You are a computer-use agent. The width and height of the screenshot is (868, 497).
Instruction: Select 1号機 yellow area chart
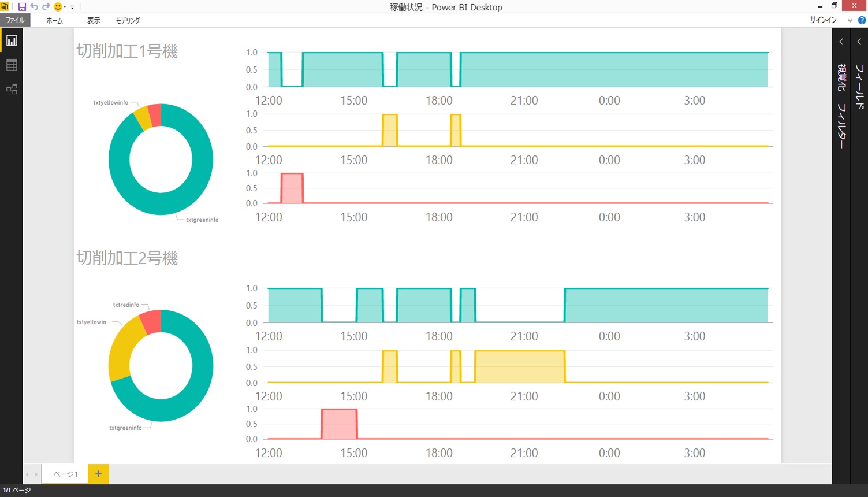click(518, 131)
